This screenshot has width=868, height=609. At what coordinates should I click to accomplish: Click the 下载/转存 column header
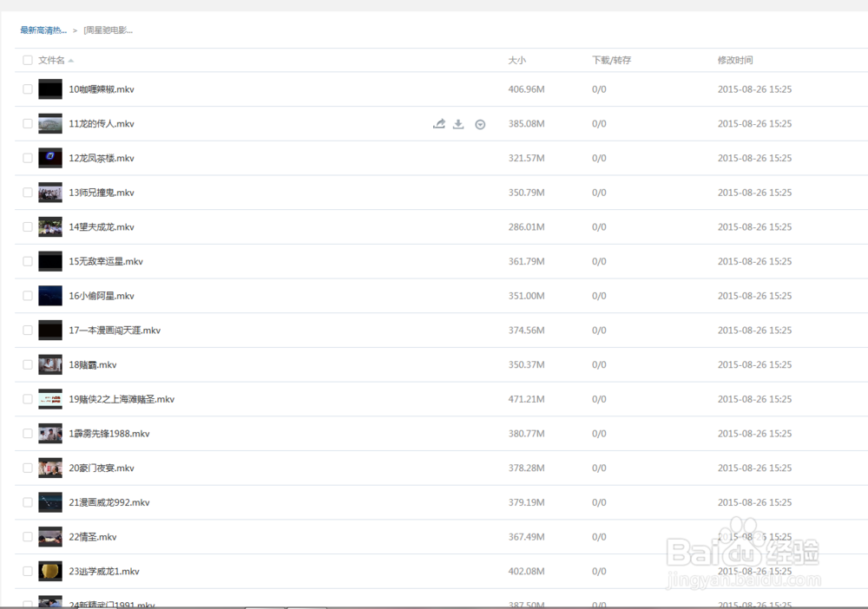point(611,60)
